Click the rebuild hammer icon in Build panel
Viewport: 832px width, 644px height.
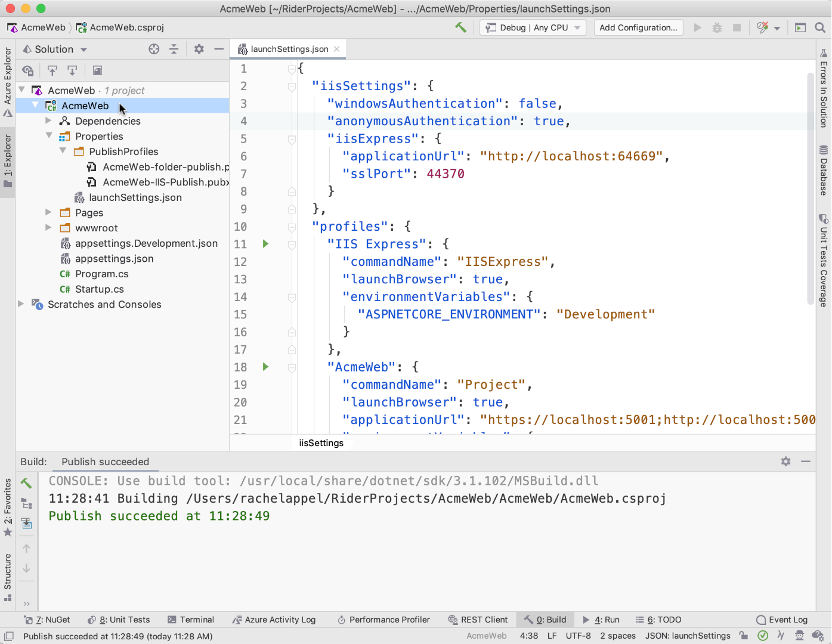point(26,483)
